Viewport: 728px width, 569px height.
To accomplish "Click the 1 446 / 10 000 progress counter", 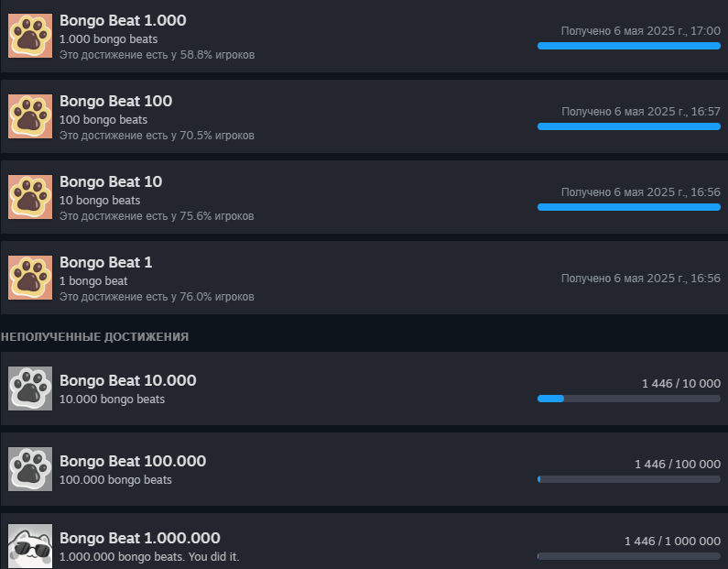I will [x=681, y=384].
